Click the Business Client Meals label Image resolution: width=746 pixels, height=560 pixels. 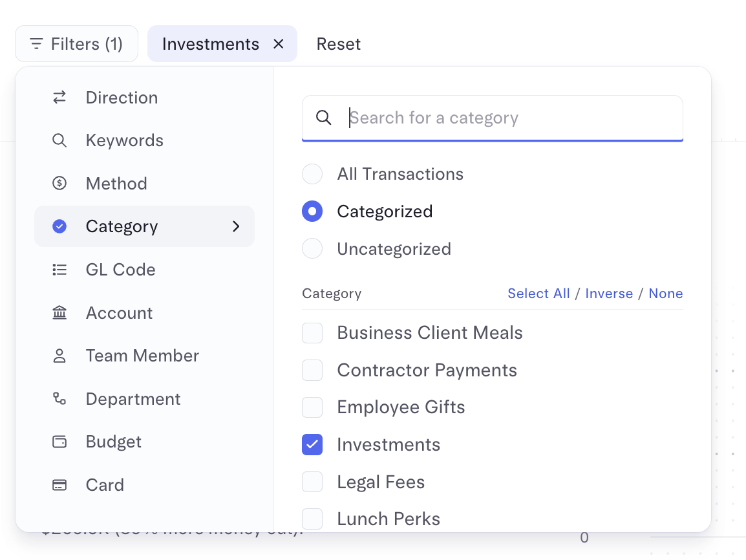click(x=430, y=333)
